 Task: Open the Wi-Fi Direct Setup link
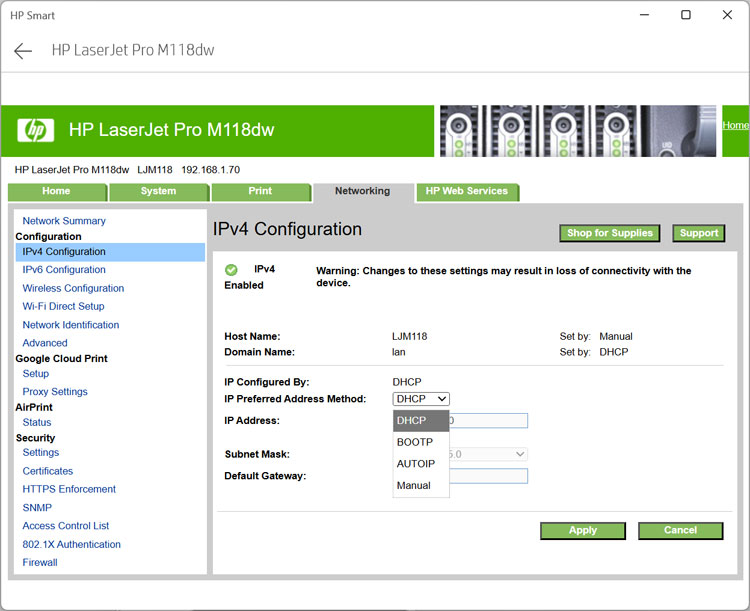[63, 306]
